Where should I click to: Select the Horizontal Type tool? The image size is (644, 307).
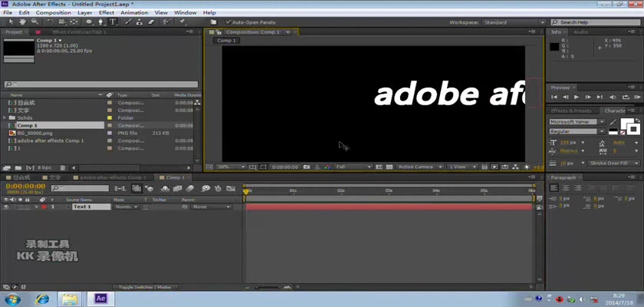click(x=112, y=21)
